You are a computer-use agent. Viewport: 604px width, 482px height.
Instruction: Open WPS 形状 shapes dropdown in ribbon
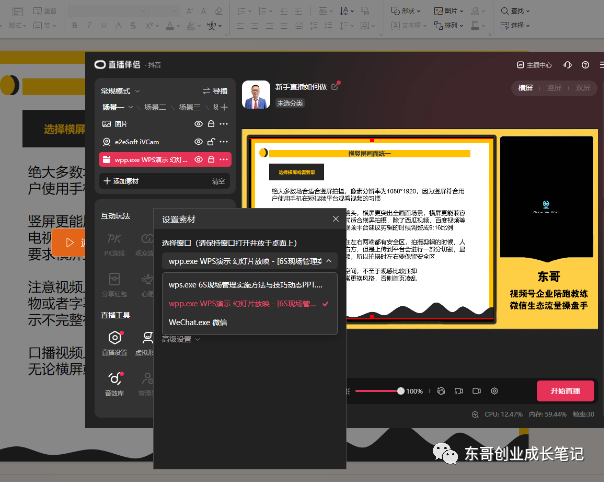[405, 11]
